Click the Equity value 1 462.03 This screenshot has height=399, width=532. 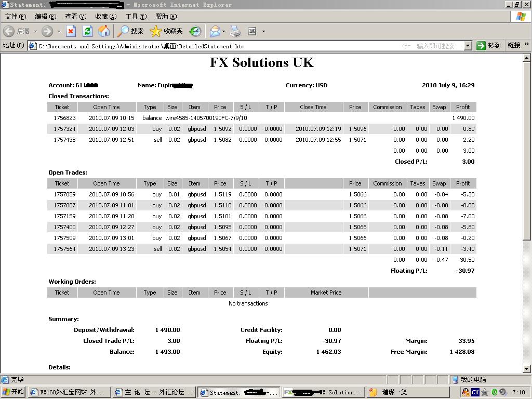pos(328,352)
